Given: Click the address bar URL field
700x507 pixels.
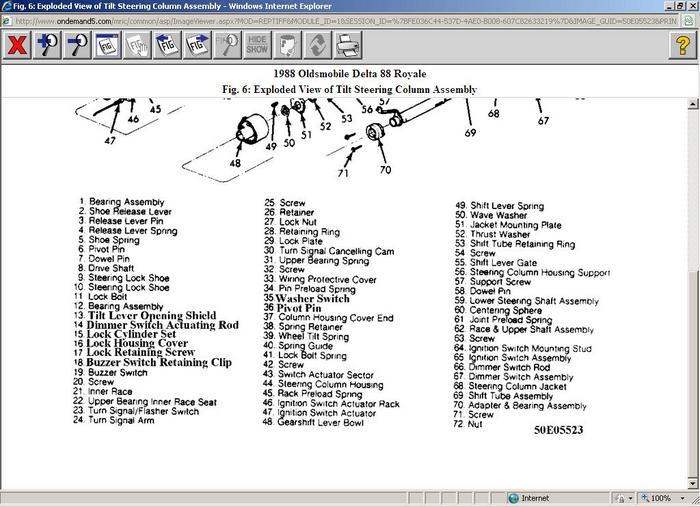Looking at the screenshot, I should tap(346, 21).
